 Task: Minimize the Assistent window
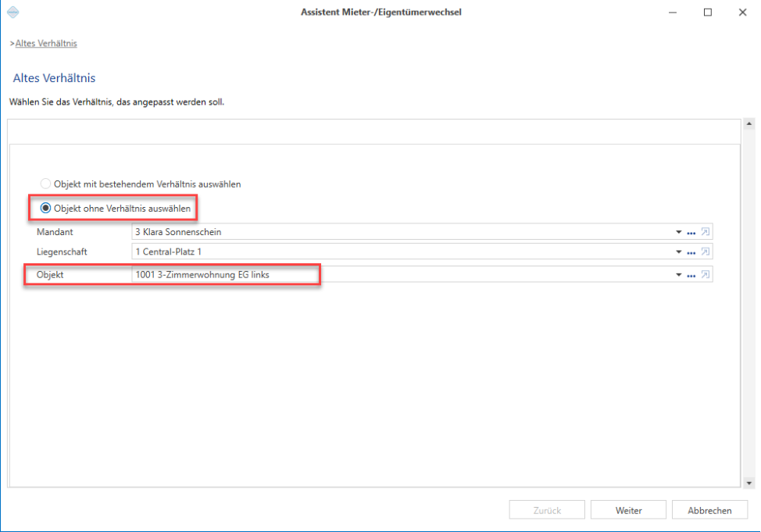click(673, 12)
